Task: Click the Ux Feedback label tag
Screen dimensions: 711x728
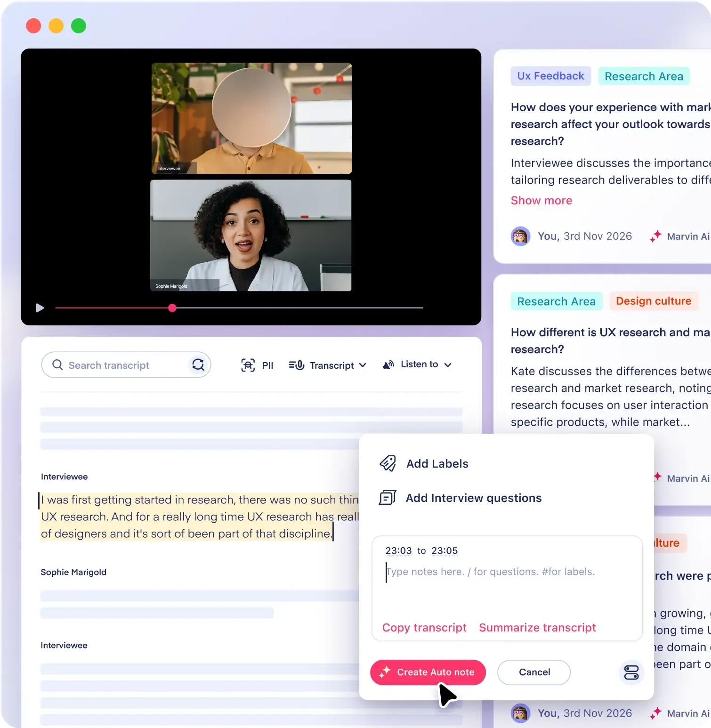Action: pos(550,76)
